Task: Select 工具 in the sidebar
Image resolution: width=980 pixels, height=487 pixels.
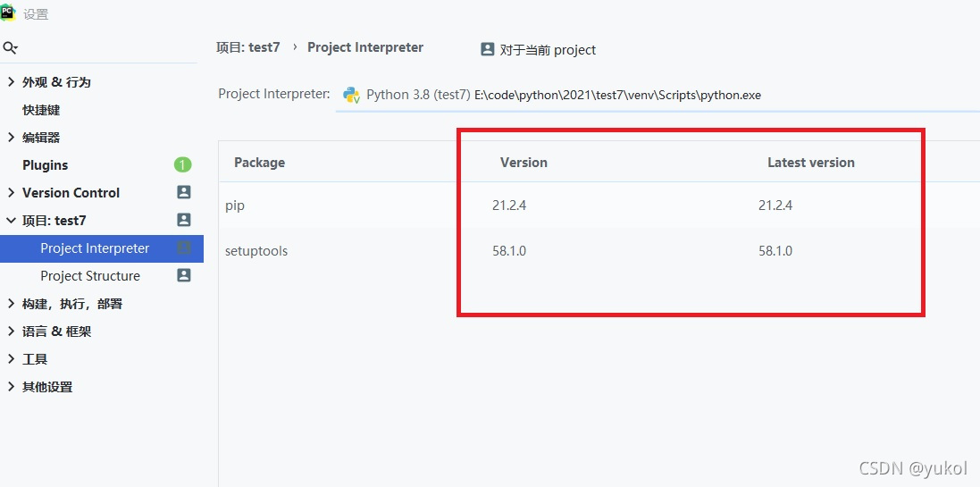Action: (35, 359)
